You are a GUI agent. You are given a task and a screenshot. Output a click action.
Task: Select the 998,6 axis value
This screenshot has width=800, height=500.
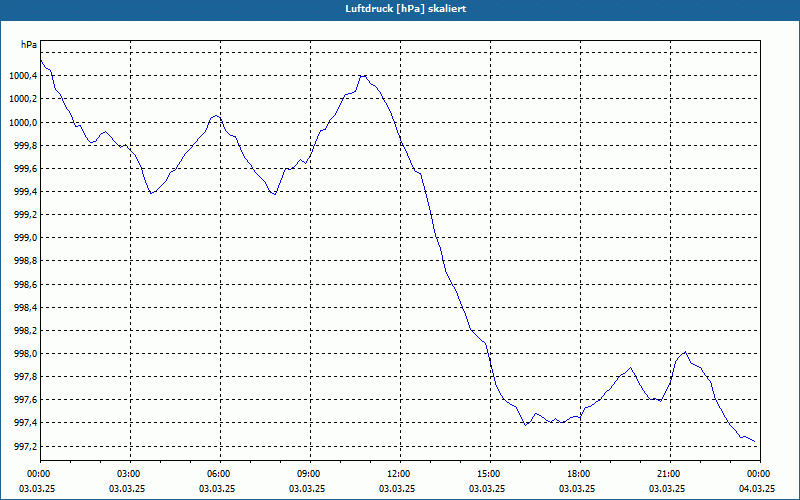[x=26, y=285]
